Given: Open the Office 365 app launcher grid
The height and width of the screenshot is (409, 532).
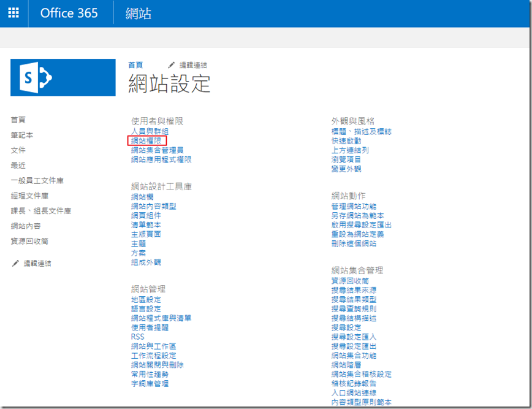Looking at the screenshot, I should [13, 13].
